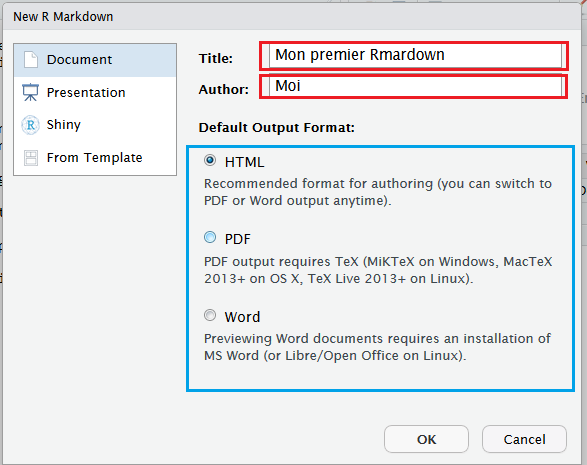Click the Document page icon

[x=31, y=60]
